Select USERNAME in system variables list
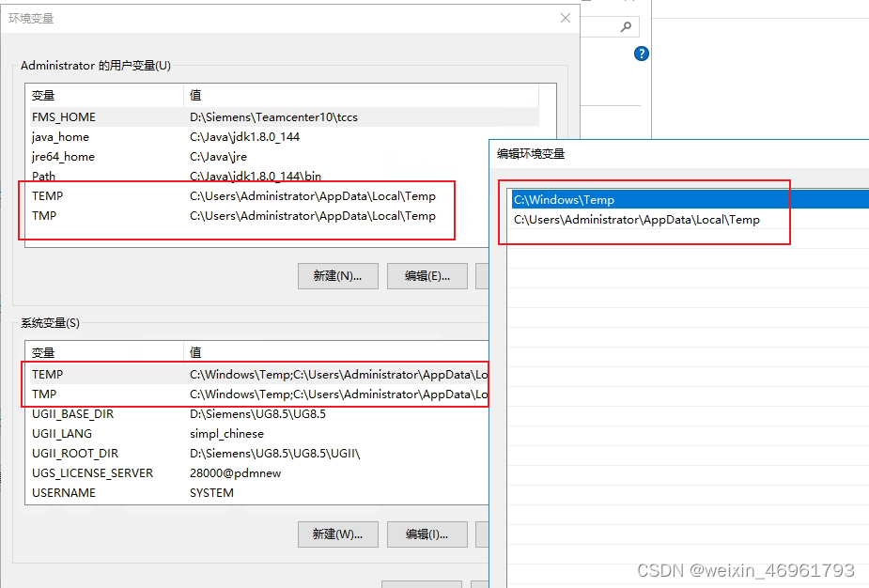This screenshot has height=588, width=869. [x=63, y=493]
